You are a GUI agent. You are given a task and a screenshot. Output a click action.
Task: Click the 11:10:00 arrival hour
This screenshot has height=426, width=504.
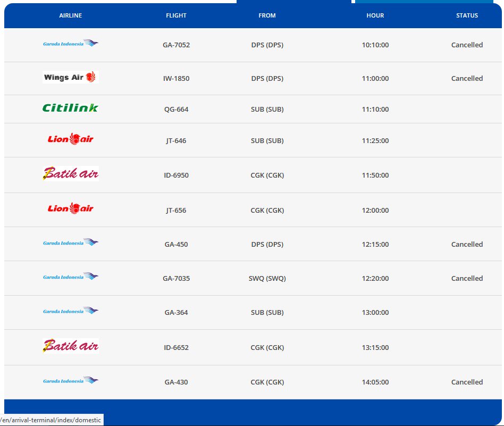pyautogui.click(x=375, y=110)
